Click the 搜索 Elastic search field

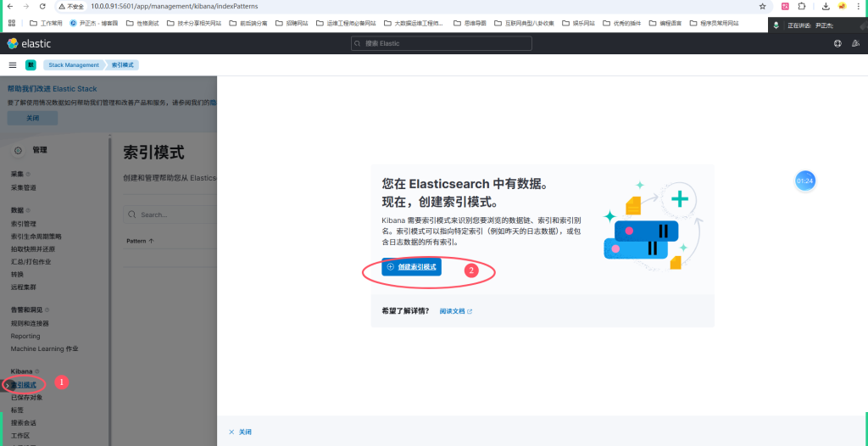(x=442, y=43)
